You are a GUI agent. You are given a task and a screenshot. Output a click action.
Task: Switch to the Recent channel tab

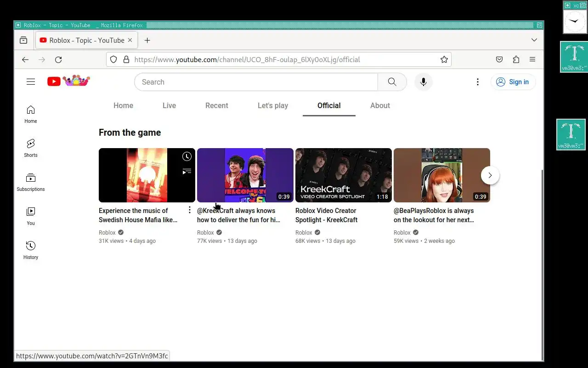[x=217, y=105]
